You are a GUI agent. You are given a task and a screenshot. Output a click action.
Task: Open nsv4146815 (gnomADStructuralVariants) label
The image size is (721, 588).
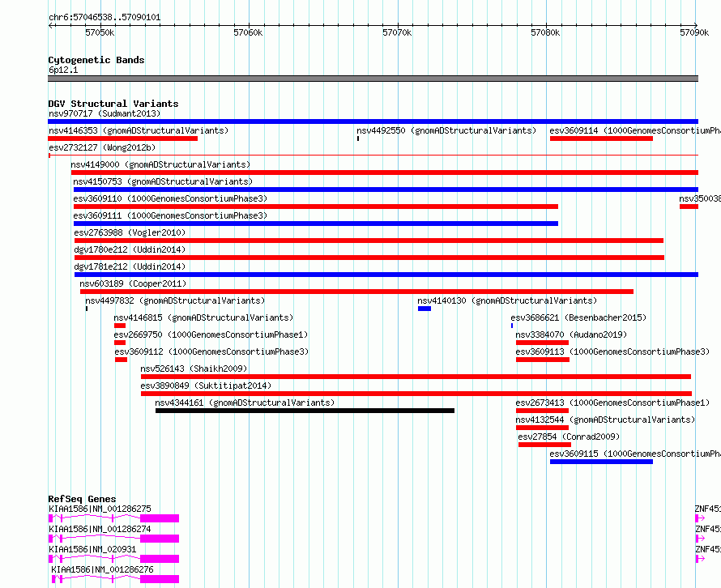point(203,317)
